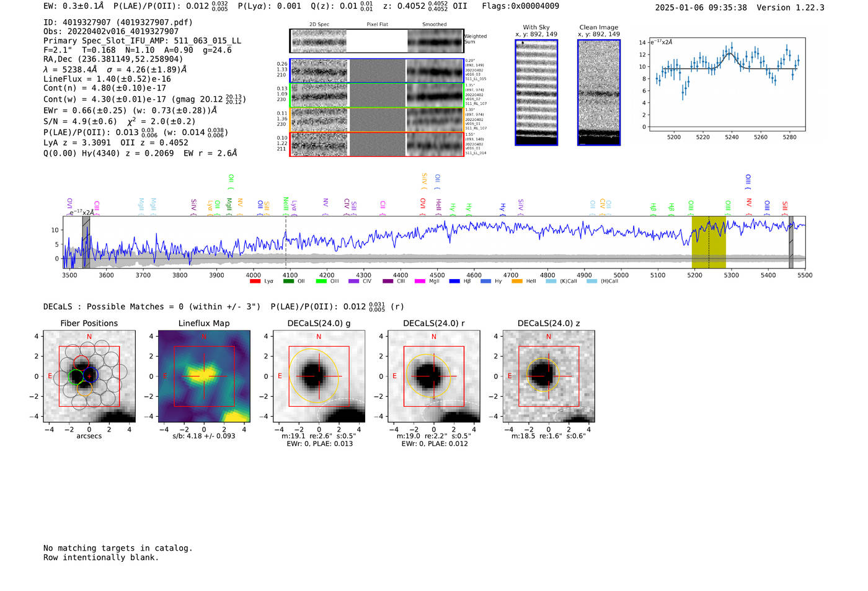Click the Clean Image CCD cutout
This screenshot has height=591, width=868.
pos(599,92)
